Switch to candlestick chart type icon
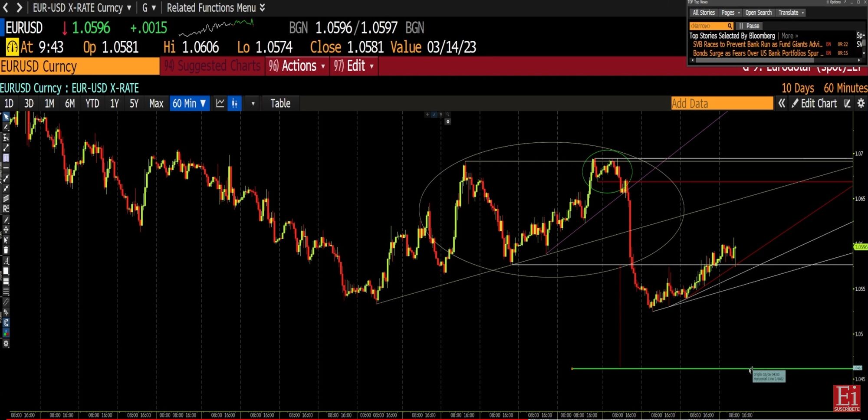The image size is (868, 420). [234, 103]
